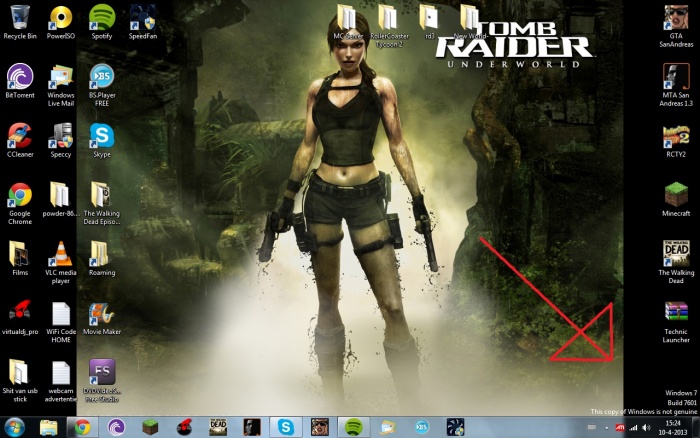Viewport: 700px width, 438px height.
Task: Select the rd3 folder on the desktop
Action: [429, 22]
